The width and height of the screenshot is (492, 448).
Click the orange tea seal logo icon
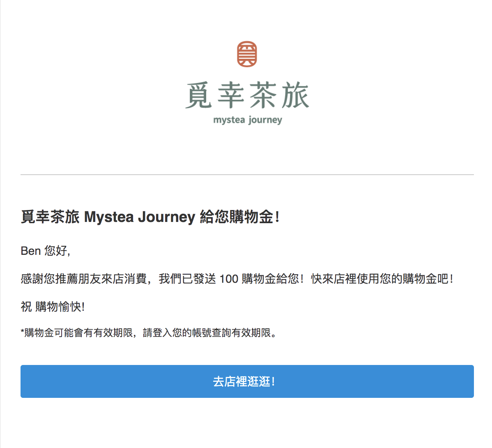click(x=247, y=54)
